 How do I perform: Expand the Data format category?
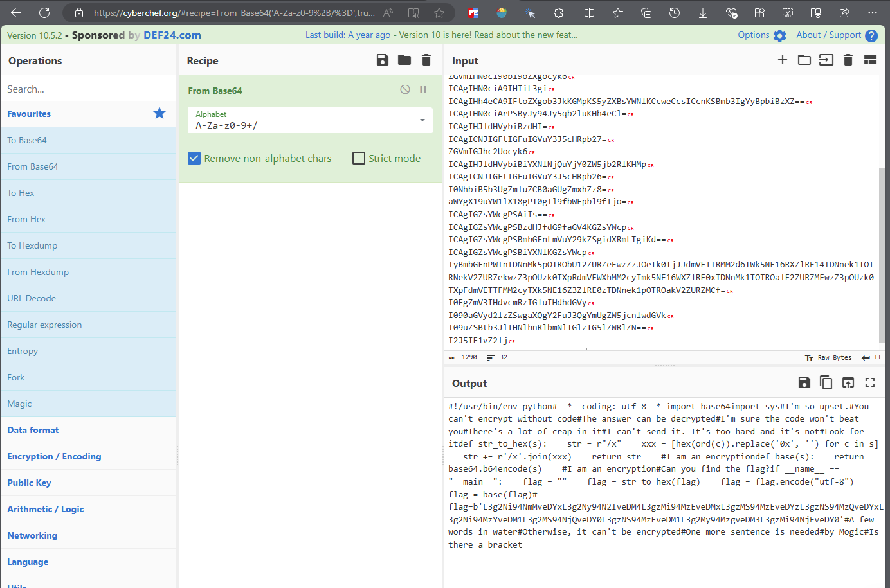tap(88, 430)
